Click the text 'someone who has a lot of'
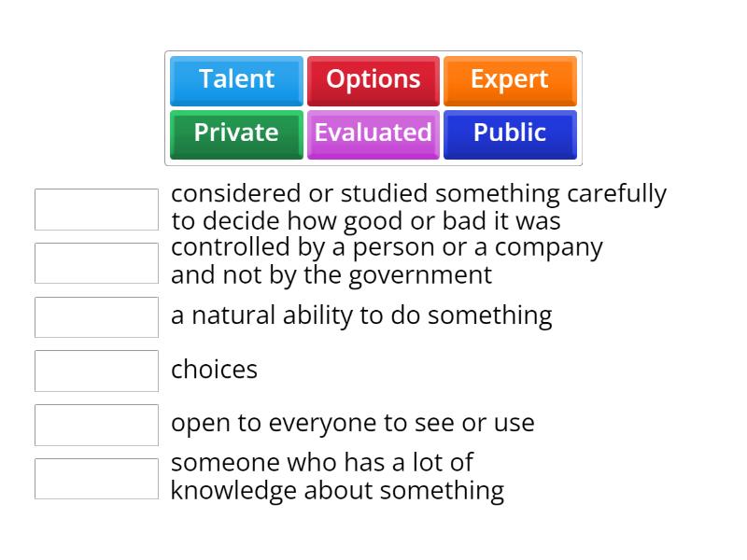The height and width of the screenshot is (560, 747). [x=322, y=463]
